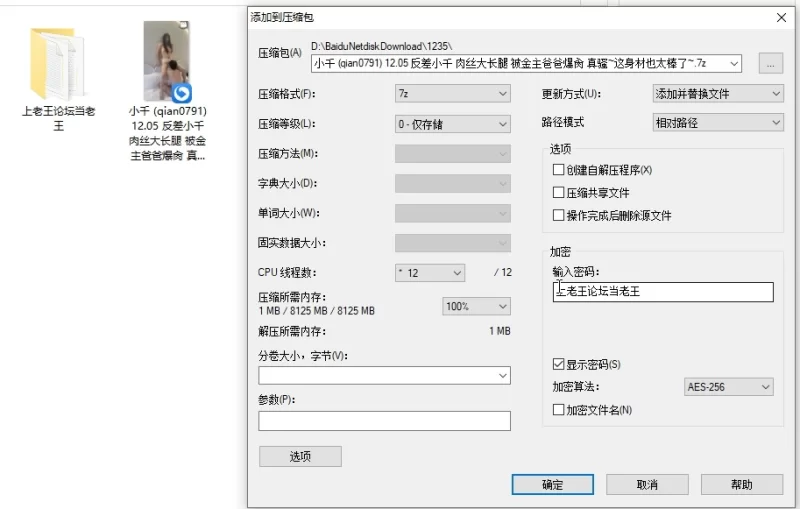Click the 取消 button
This screenshot has height=509, width=800.
pyautogui.click(x=647, y=484)
